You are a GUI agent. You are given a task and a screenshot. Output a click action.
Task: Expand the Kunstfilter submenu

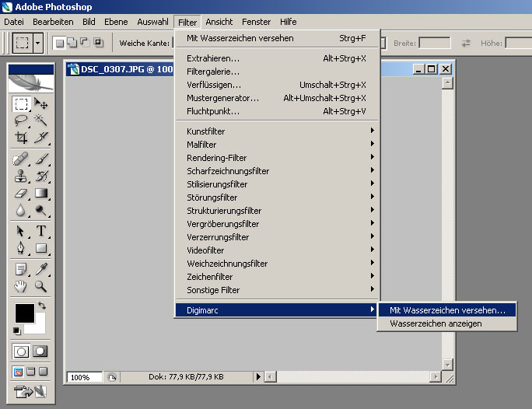(x=277, y=131)
